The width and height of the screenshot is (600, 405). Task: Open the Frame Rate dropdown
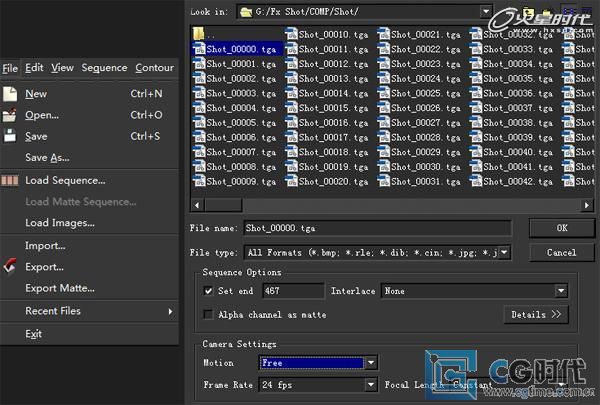coord(371,384)
